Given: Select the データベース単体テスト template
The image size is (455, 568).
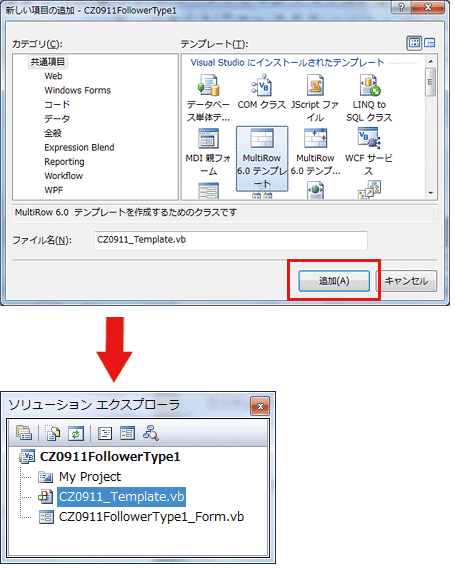Looking at the screenshot, I should tap(208, 98).
